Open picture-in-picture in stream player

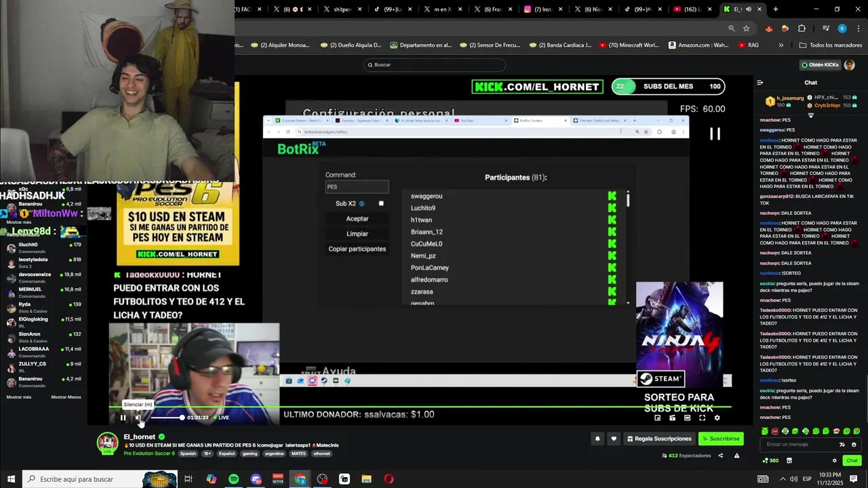[x=657, y=418]
